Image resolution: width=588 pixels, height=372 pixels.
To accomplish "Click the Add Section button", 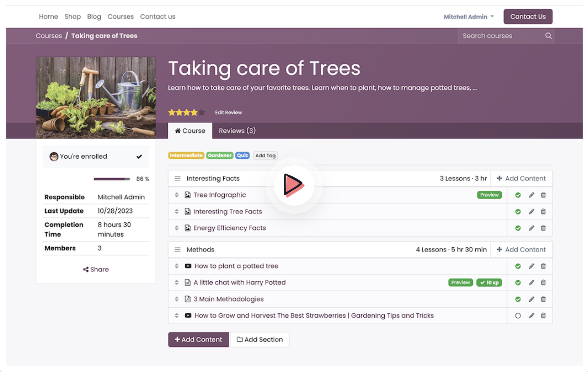I will pos(260,339).
